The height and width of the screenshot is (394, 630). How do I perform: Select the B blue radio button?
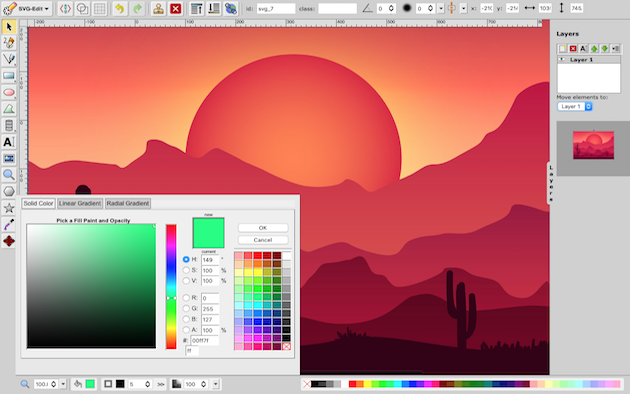(186, 319)
